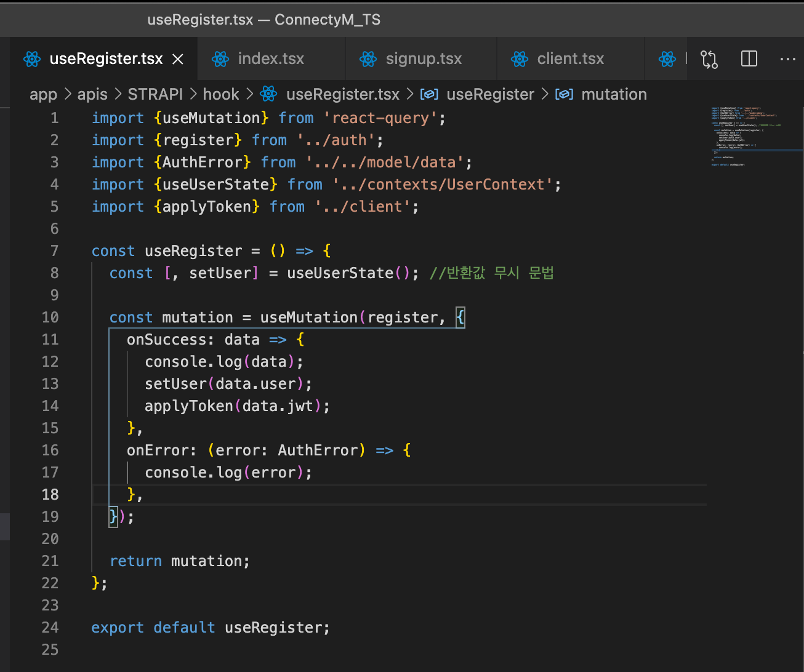Image resolution: width=804 pixels, height=672 pixels.
Task: Click 'setUser' in the destructuring on line 8
Action: click(x=220, y=273)
